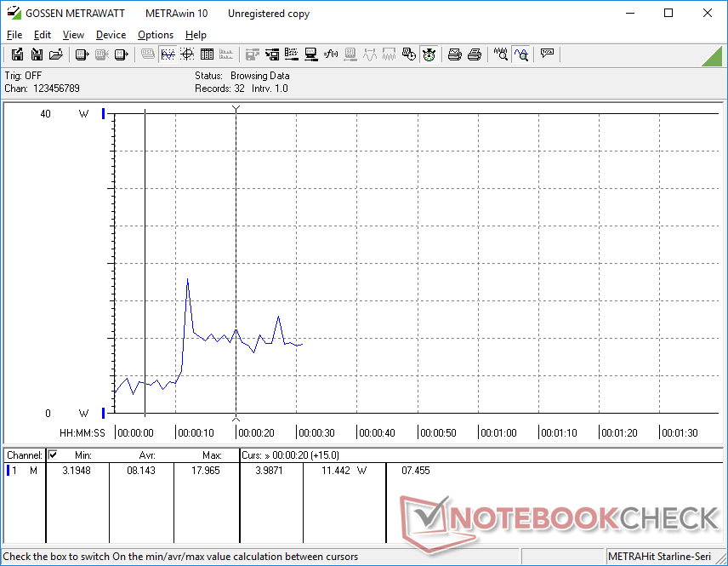Click the greyed bar-chart view icon

coord(226,54)
